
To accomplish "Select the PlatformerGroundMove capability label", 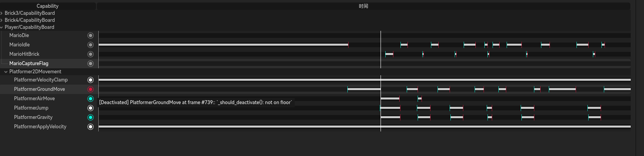I will [x=39, y=89].
